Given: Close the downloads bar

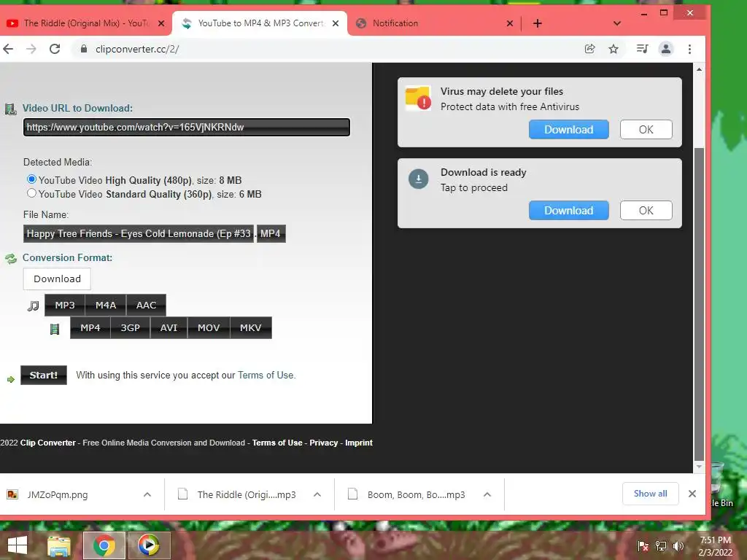Looking at the screenshot, I should tap(692, 494).
